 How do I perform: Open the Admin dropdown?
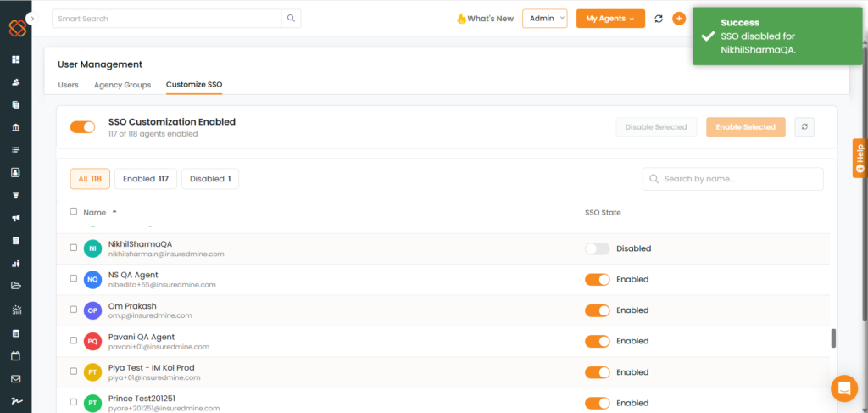tap(545, 19)
